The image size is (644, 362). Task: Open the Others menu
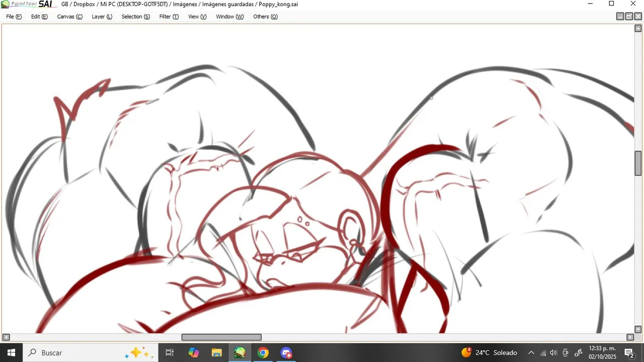click(265, 17)
